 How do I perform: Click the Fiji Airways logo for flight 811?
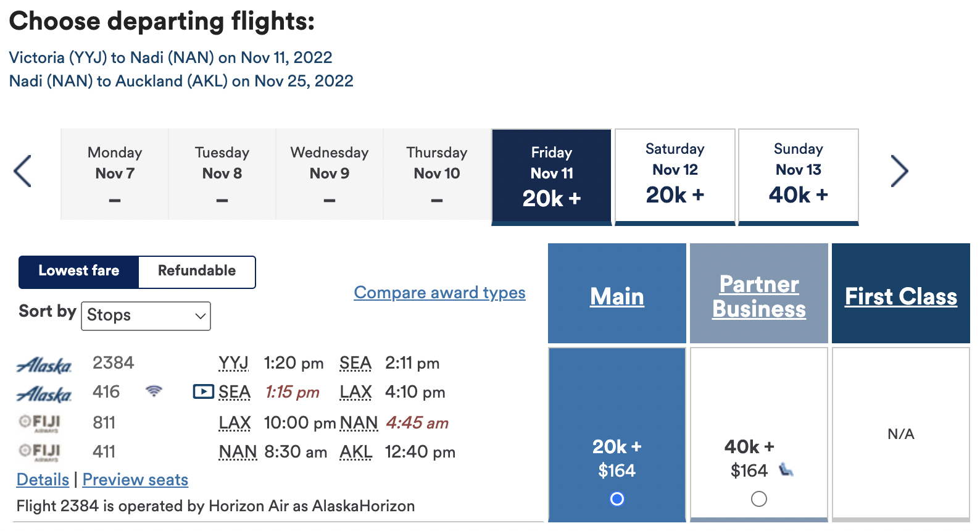pyautogui.click(x=40, y=423)
